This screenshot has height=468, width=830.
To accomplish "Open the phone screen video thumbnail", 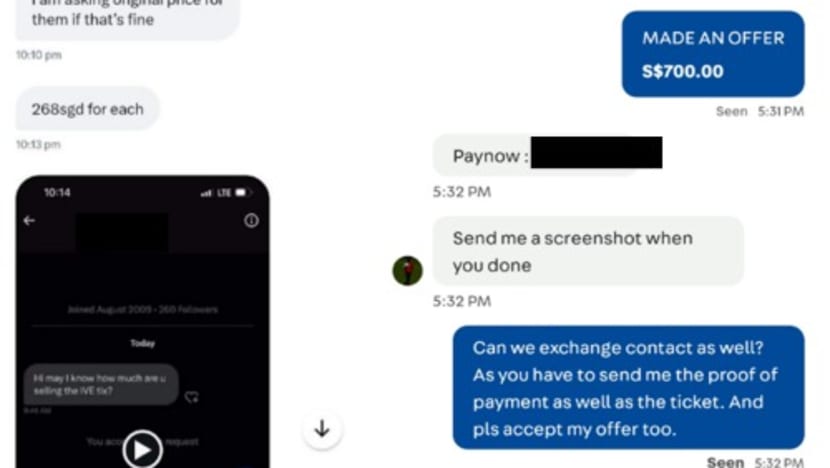I will coord(142,322).
